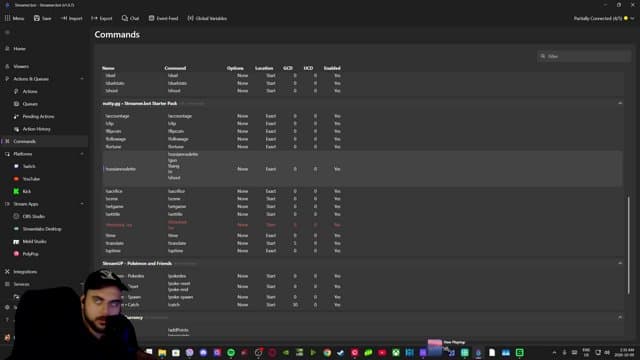This screenshot has width=640, height=360.
Task: Click the commands list vertical scrollbar
Action: click(x=629, y=245)
